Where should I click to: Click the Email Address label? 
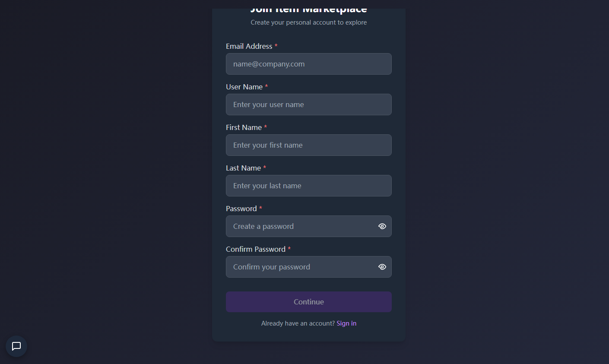click(x=249, y=46)
